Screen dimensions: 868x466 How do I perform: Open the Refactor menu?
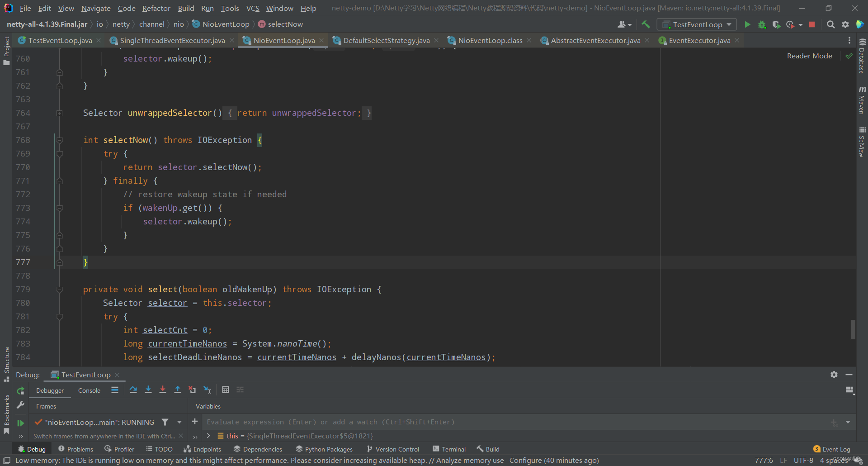(156, 8)
